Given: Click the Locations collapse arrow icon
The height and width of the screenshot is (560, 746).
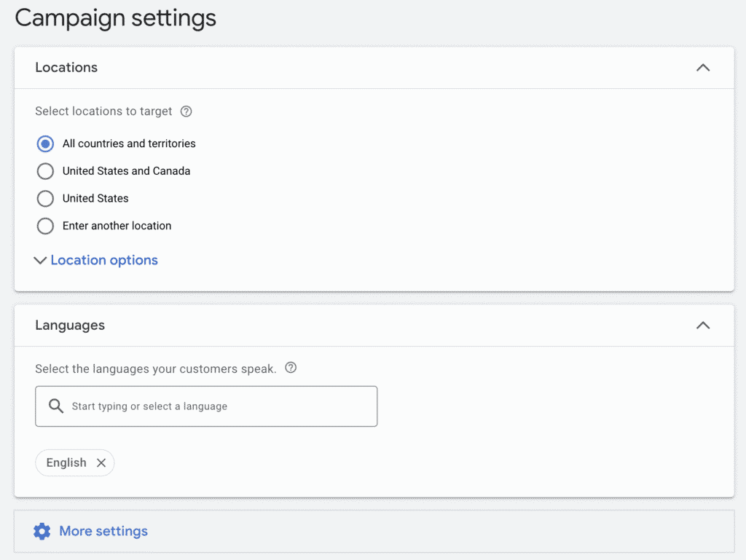Looking at the screenshot, I should coord(703,67).
